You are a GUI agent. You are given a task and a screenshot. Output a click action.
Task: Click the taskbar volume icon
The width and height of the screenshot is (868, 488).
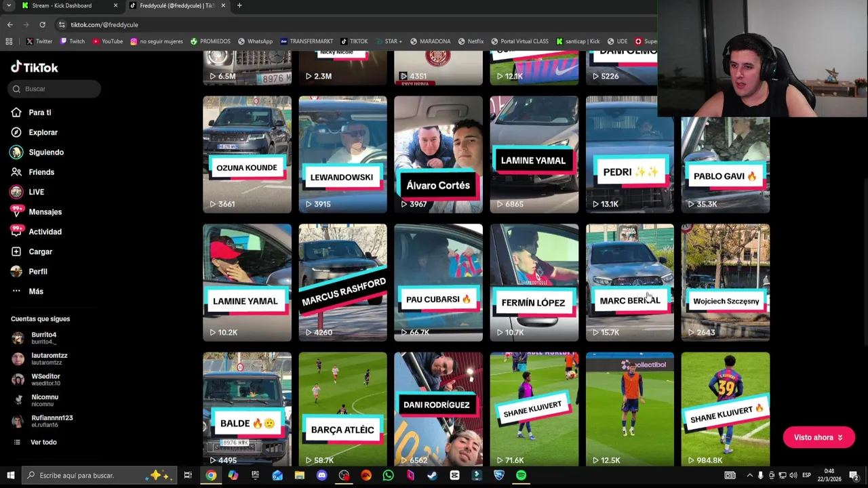[793, 475]
